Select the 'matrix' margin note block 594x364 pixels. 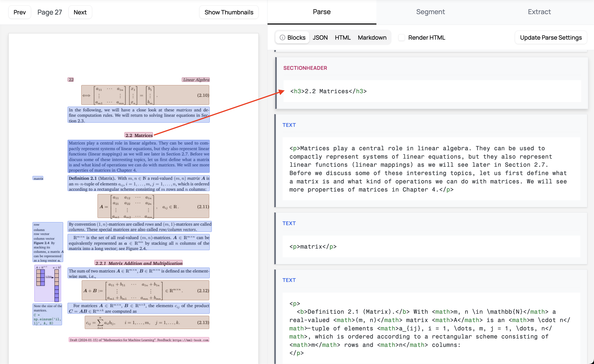tap(38, 178)
